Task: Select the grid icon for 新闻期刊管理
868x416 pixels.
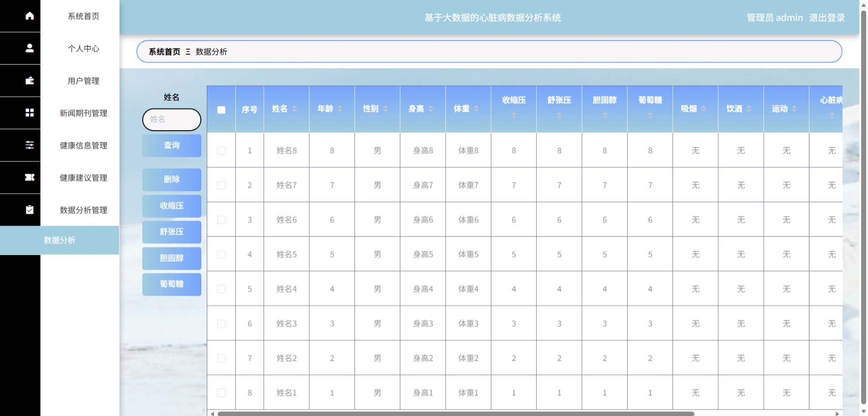Action: pos(30,113)
